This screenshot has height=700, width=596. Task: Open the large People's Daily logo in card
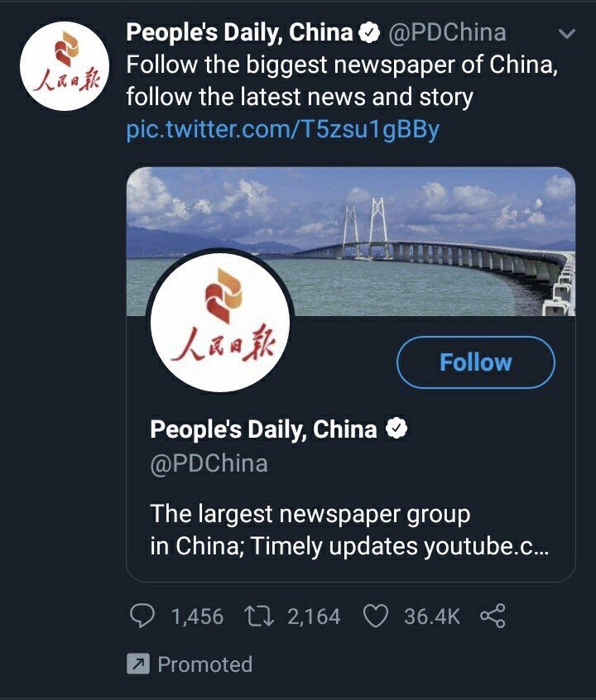pos(220,322)
